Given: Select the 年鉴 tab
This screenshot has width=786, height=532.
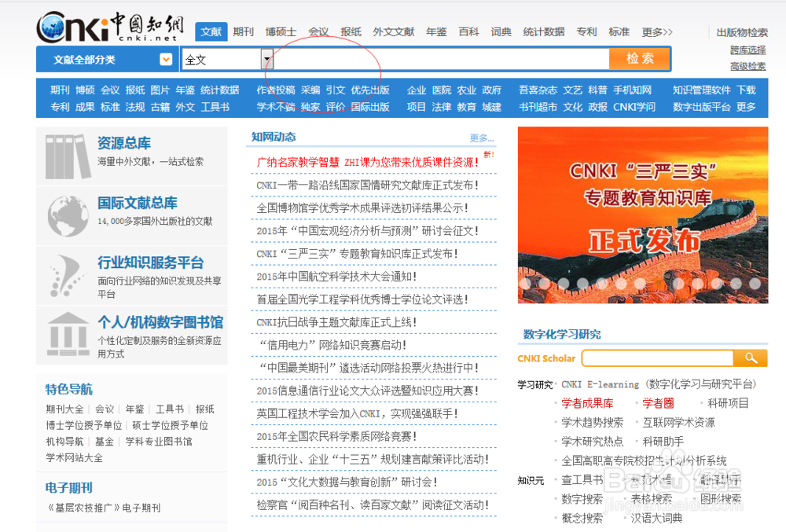Looking at the screenshot, I should pos(436,32).
